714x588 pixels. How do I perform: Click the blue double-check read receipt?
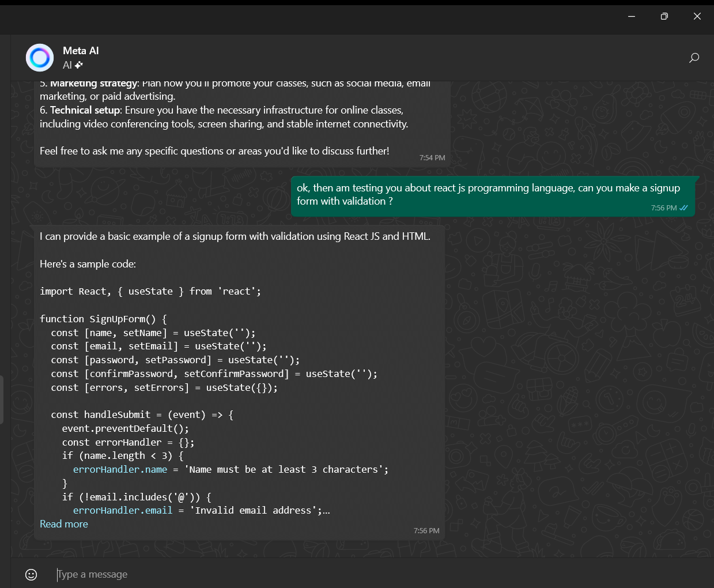click(684, 208)
